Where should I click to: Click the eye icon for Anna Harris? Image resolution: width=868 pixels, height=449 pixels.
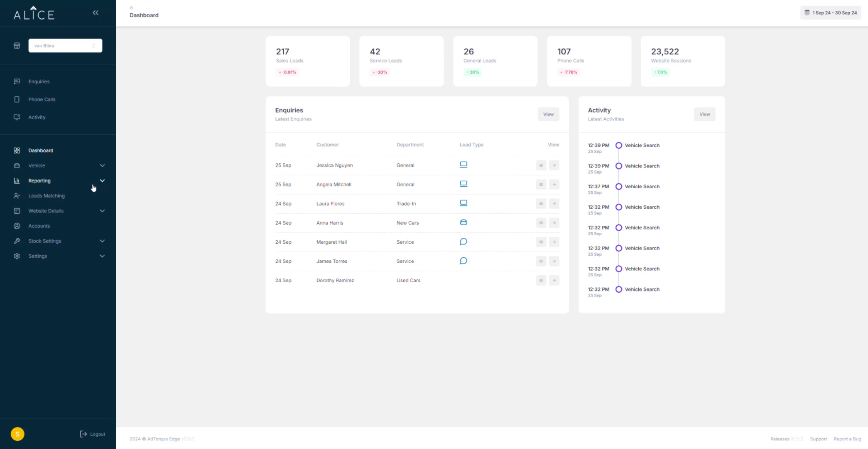541,223
